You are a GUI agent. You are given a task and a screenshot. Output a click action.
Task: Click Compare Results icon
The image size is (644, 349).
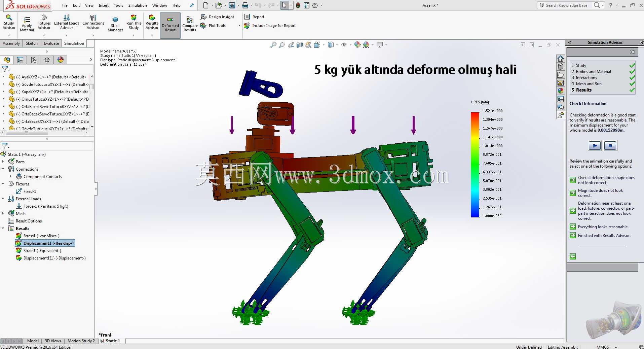190,24
